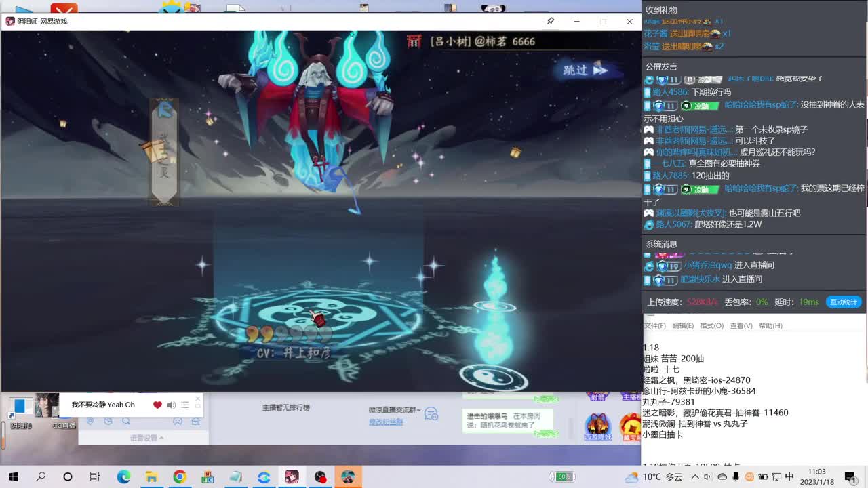Open Task View on the taskbar

click(x=95, y=476)
